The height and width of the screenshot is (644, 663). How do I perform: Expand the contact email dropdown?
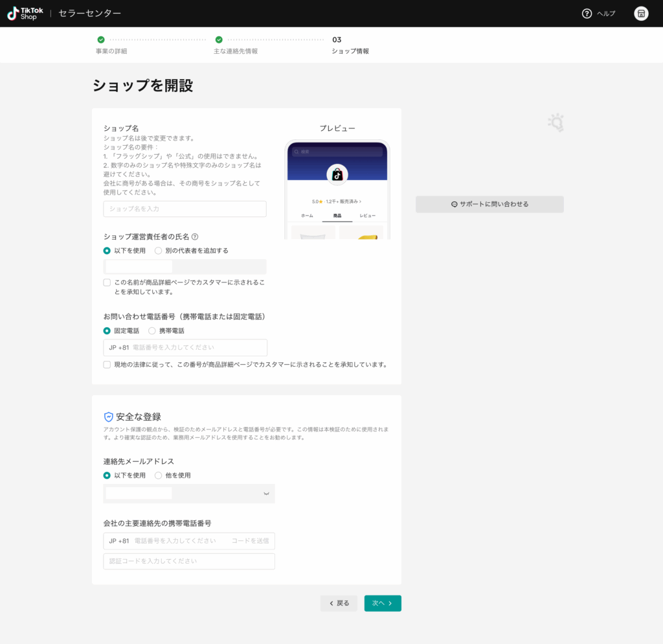pyautogui.click(x=265, y=494)
